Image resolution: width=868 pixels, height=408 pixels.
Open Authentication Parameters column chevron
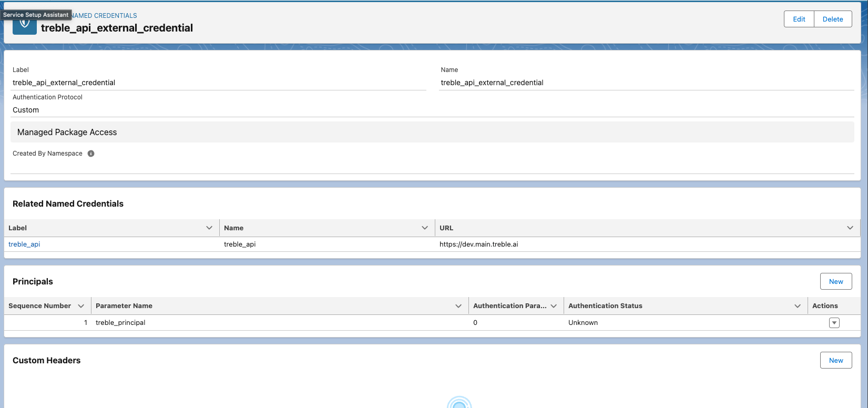[554, 306]
